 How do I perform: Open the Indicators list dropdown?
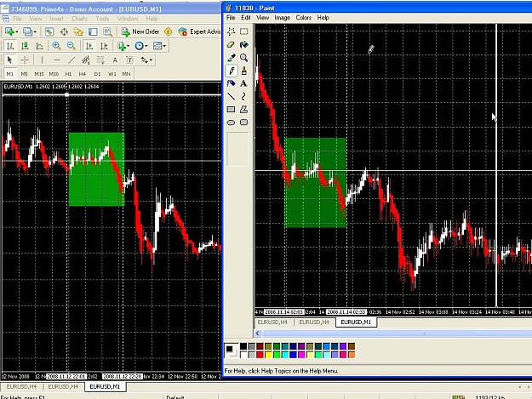pos(129,46)
